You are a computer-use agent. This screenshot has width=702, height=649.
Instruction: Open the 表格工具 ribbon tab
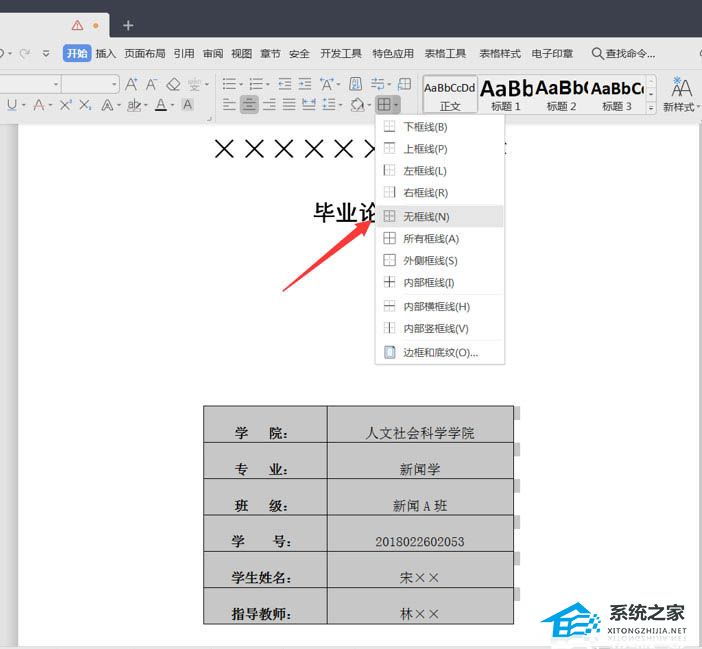(x=445, y=54)
